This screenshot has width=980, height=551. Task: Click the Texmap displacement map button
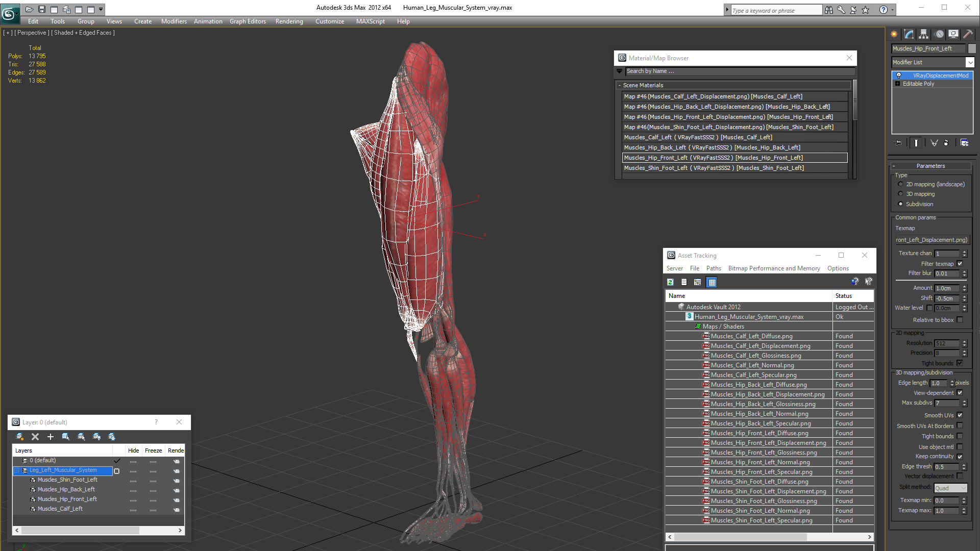(x=932, y=240)
